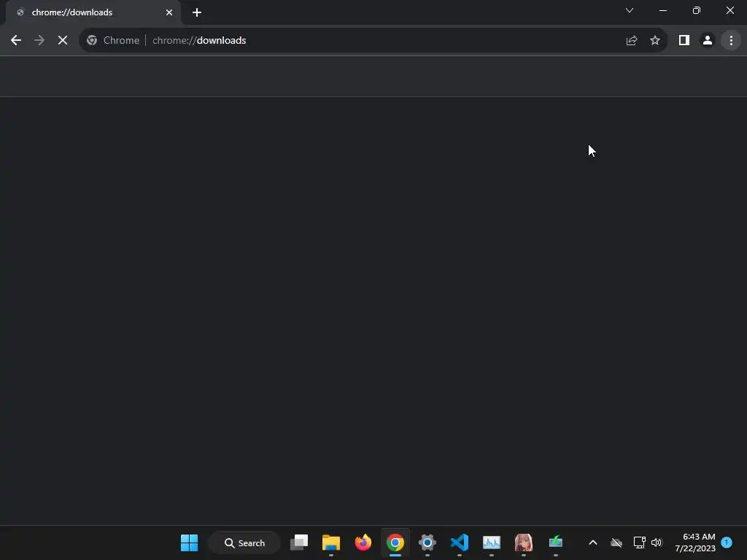Expand the tab search dropdown

(630, 10)
